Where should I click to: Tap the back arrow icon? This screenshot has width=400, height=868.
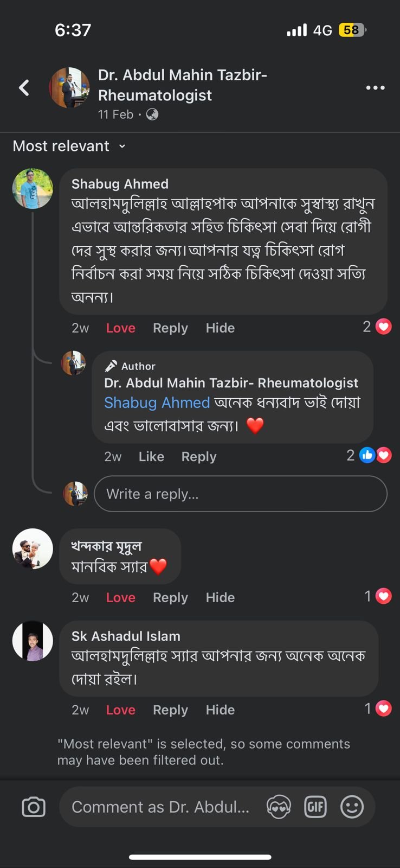point(24,88)
